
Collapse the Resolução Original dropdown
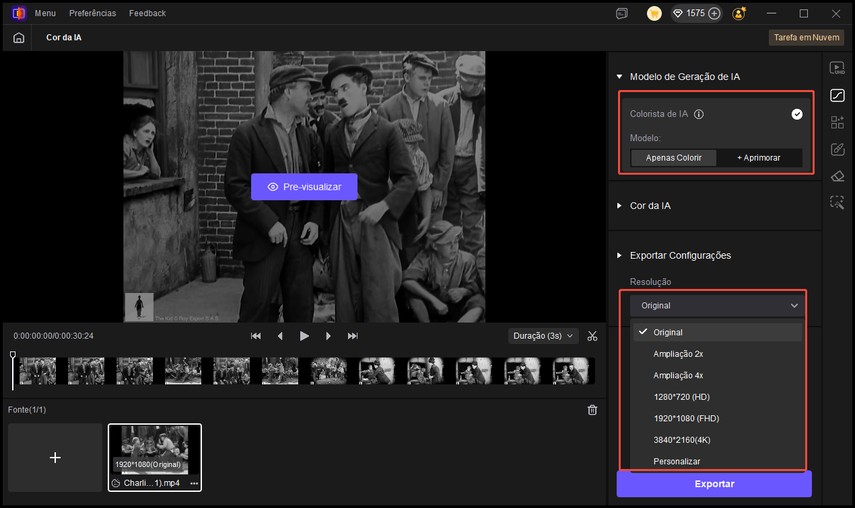(717, 305)
